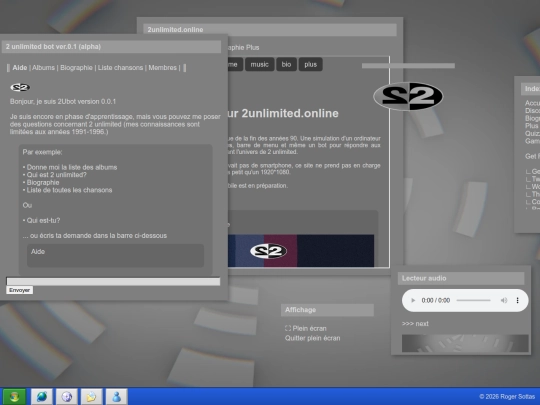
Task: Skip to the next track via '>>> next'
Action: (x=415, y=324)
